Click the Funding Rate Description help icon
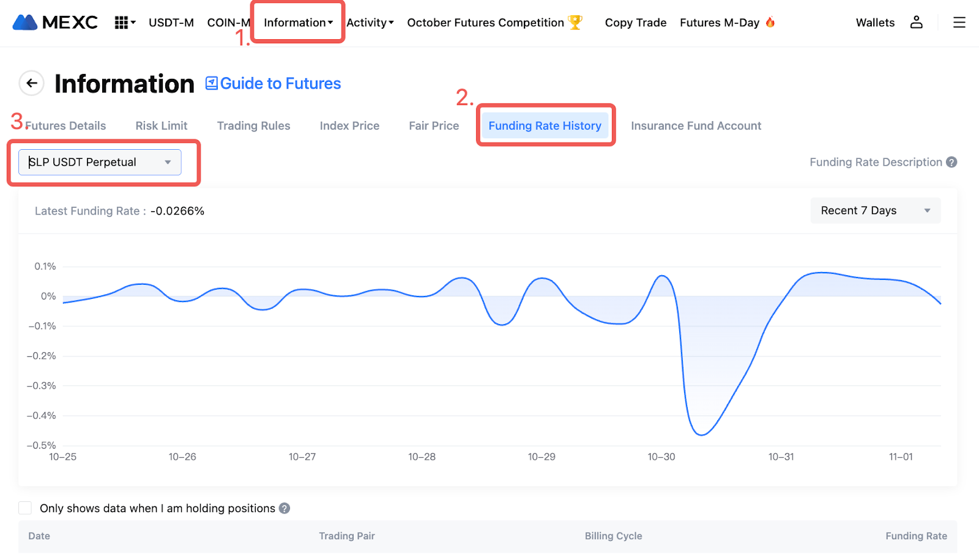This screenshot has width=979, height=560. click(951, 162)
